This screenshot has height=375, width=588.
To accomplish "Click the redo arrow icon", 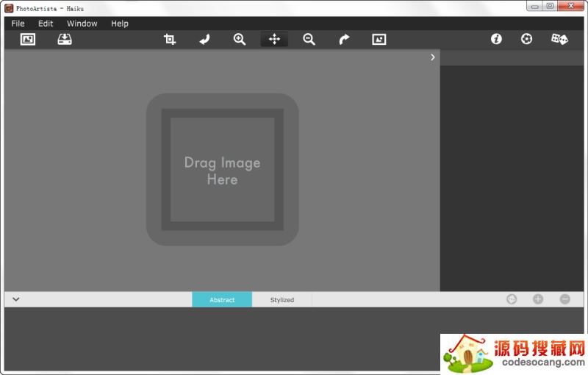I will click(344, 40).
